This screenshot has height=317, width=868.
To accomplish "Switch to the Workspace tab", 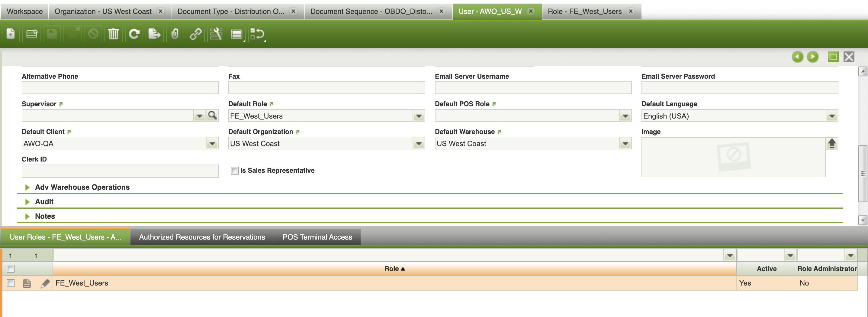I will tap(24, 11).
